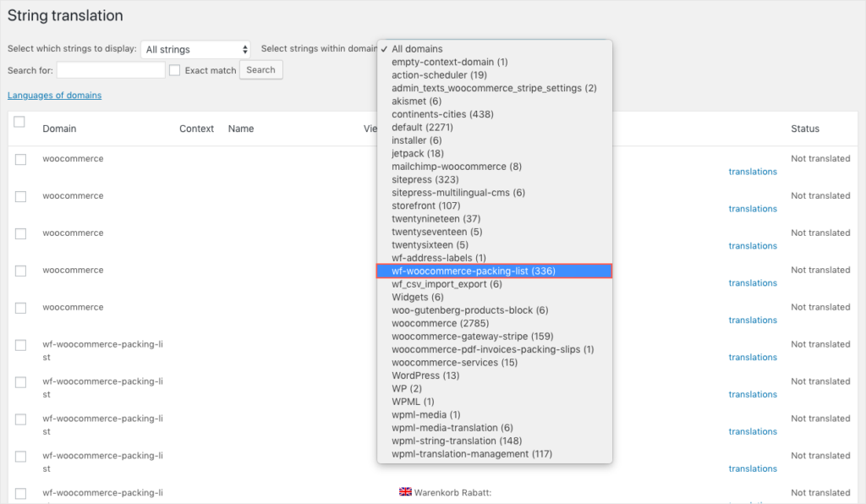Choose action-scheduler (19) domain

point(494,75)
